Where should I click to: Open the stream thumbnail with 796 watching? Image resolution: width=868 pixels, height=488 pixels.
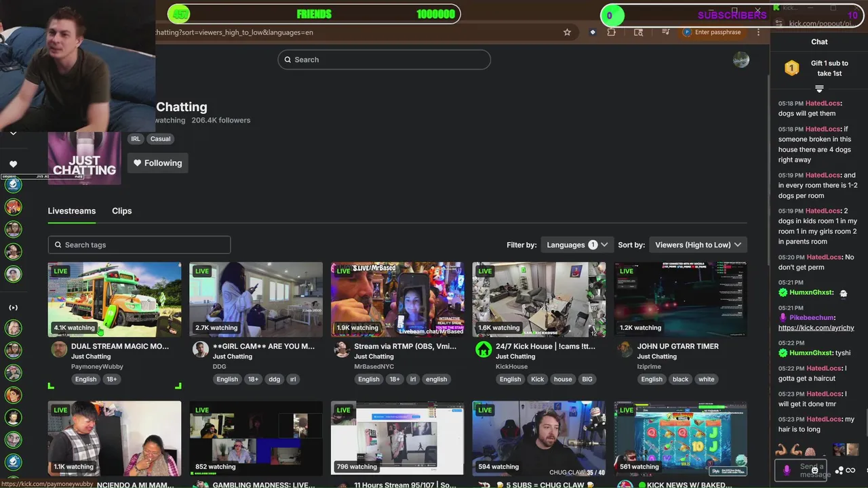397,439
